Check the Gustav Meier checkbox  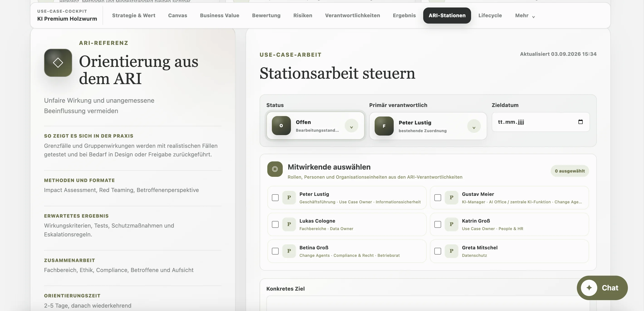tap(438, 198)
